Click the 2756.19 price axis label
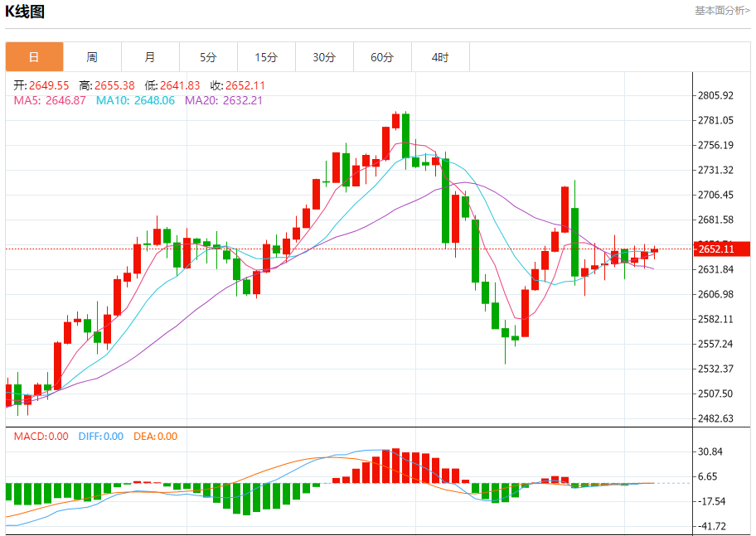The image size is (756, 536). coord(715,145)
